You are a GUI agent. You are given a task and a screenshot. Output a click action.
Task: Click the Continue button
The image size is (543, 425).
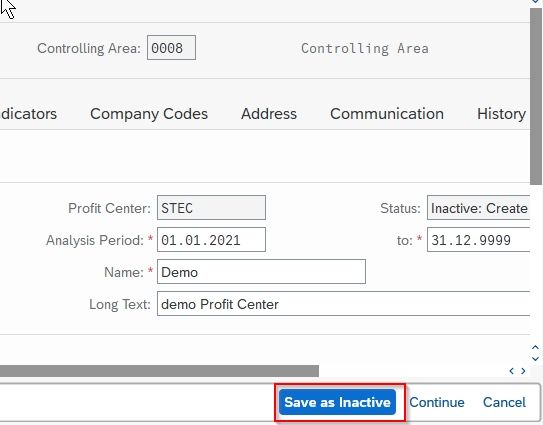click(x=437, y=402)
